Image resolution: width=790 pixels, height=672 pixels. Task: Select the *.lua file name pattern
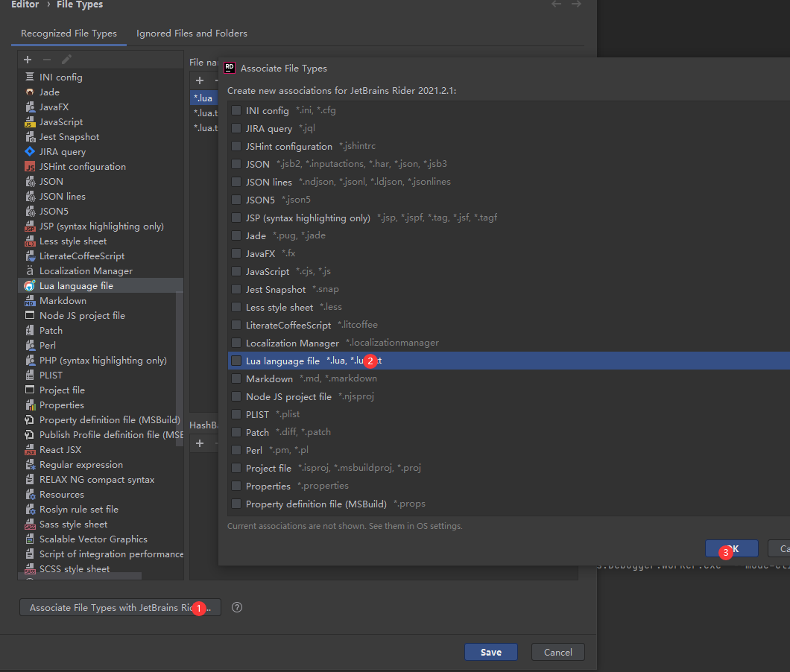203,98
